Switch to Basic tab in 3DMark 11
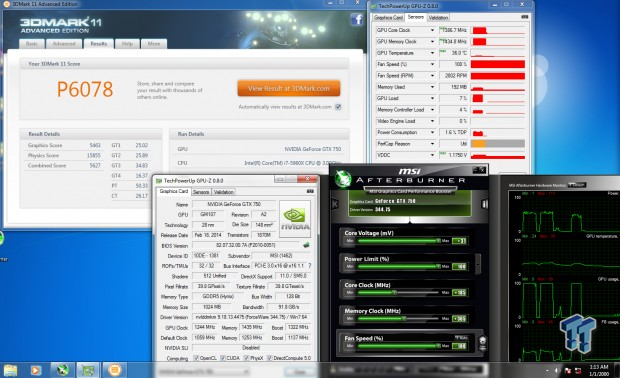This screenshot has width=620, height=378. coord(32,43)
